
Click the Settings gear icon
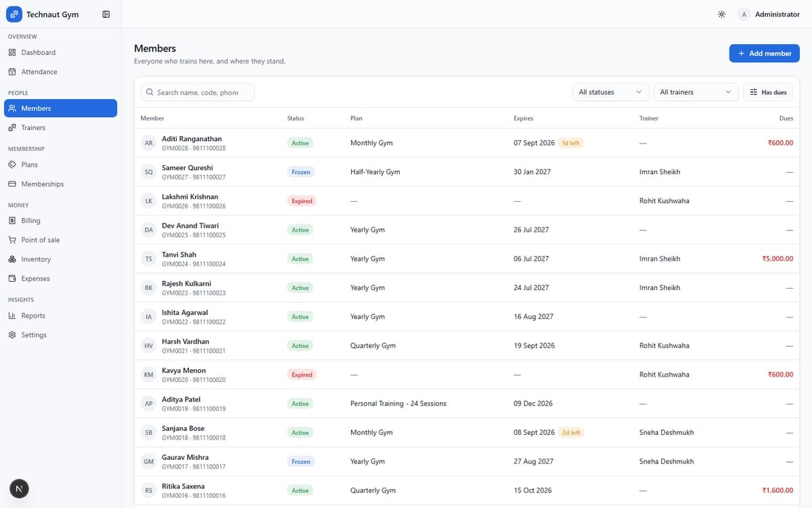[12, 335]
